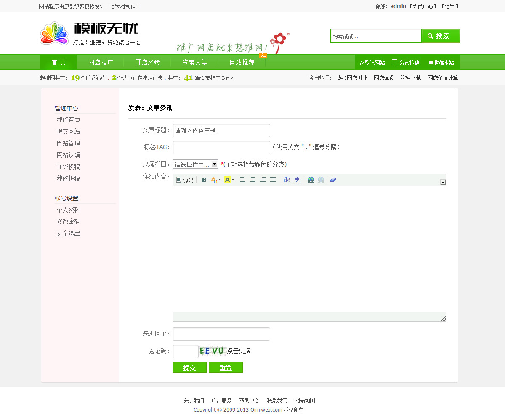Click the justify text icon
The height and width of the screenshot is (420, 505).
point(273,180)
